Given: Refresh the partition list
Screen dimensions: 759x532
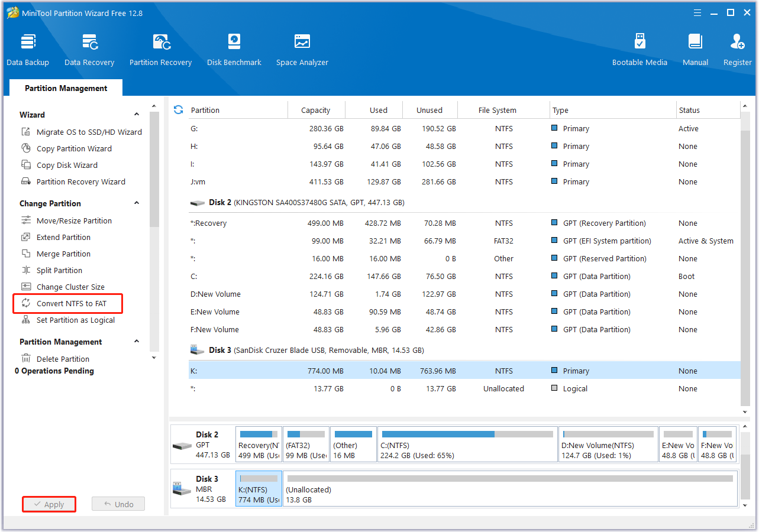Looking at the screenshot, I should [x=178, y=110].
